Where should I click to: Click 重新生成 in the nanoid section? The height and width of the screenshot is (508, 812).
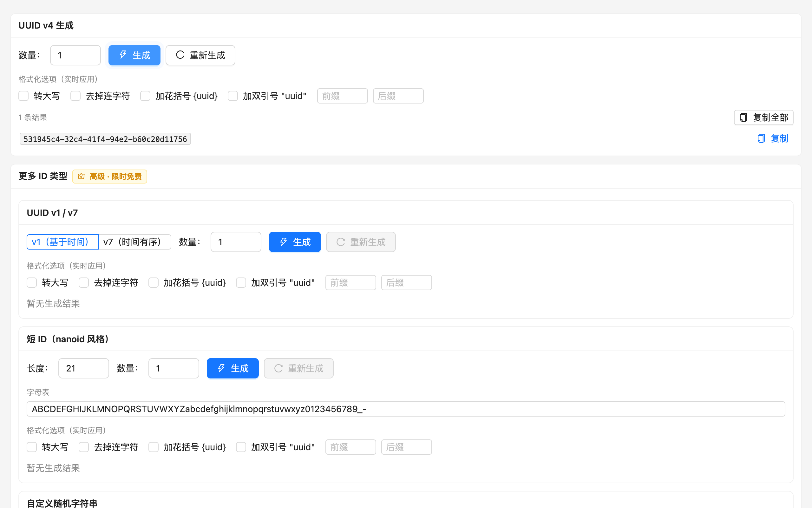[298, 368]
